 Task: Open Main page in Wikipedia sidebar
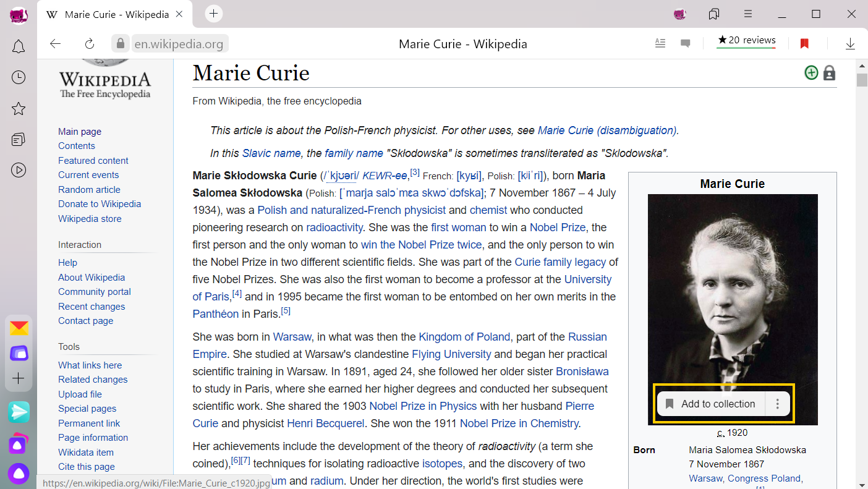[80, 132]
